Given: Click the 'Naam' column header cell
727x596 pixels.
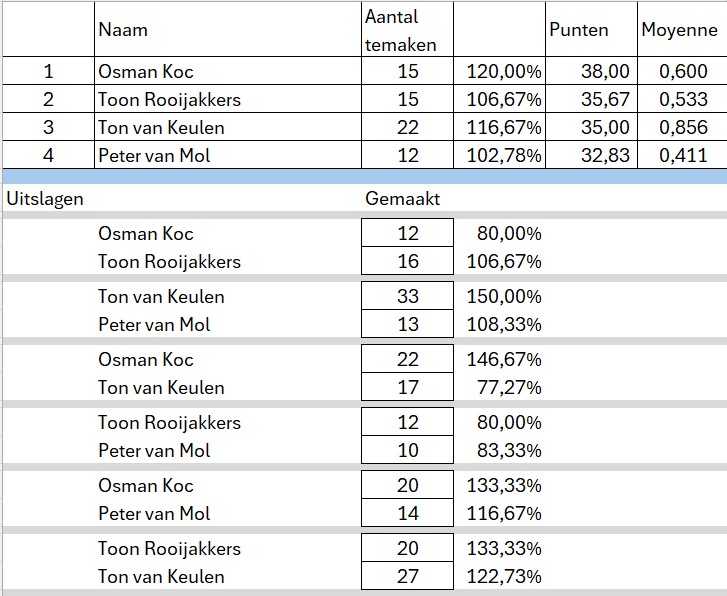Looking at the screenshot, I should coord(123,30).
